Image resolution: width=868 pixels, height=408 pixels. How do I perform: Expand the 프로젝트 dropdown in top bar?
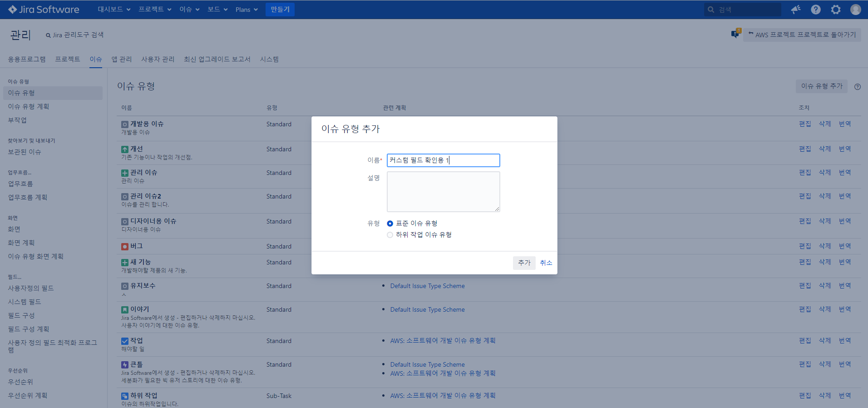[155, 10]
